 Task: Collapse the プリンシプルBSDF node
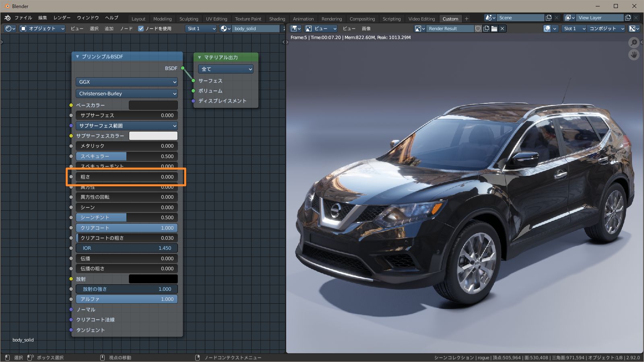coord(77,57)
